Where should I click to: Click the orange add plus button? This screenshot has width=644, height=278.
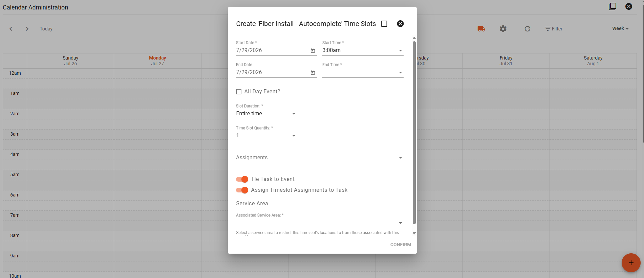point(631,263)
